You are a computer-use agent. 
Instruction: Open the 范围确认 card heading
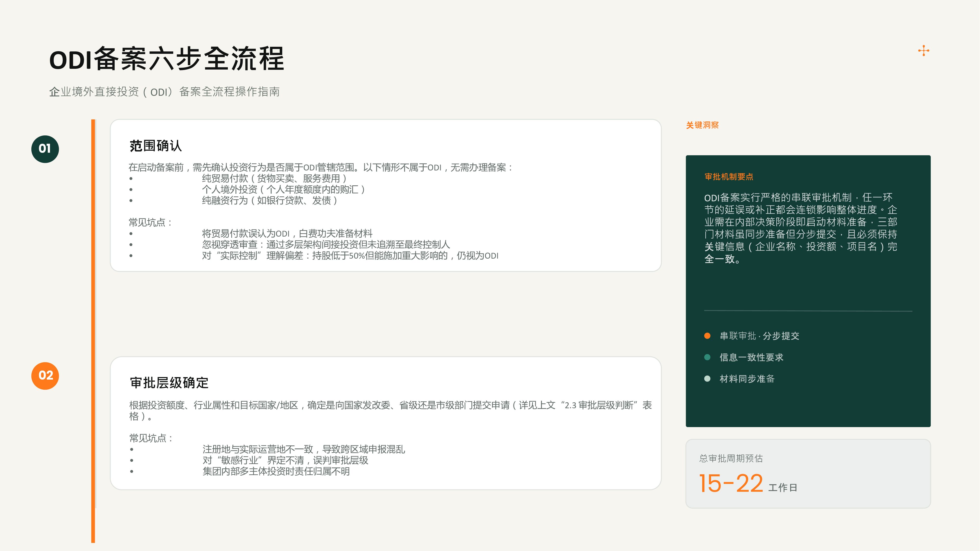(x=156, y=146)
